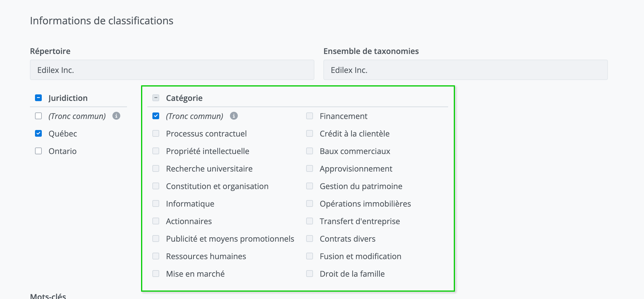Toggle the Juridiction group checkbox

[x=38, y=98]
